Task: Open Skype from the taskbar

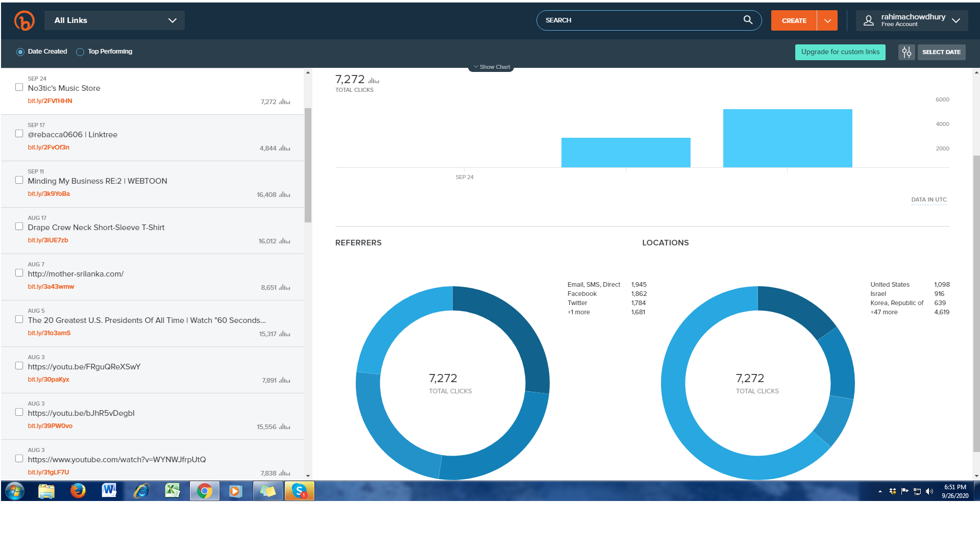Action: (299, 491)
